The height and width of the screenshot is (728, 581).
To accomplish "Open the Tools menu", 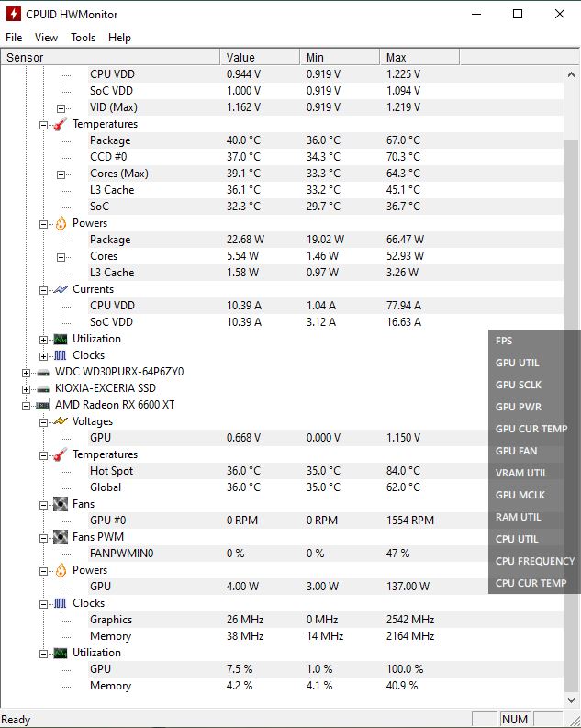I will (x=84, y=38).
